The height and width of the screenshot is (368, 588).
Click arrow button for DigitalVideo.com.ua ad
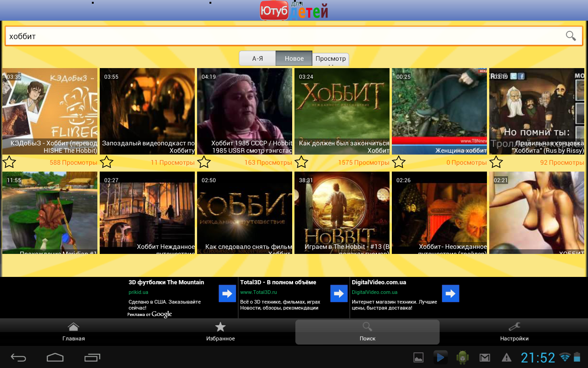point(451,293)
